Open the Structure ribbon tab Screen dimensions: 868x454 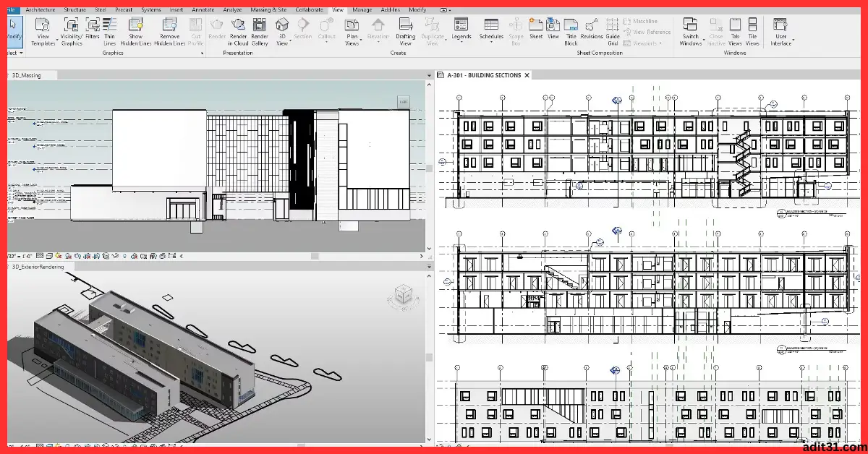[x=75, y=10]
